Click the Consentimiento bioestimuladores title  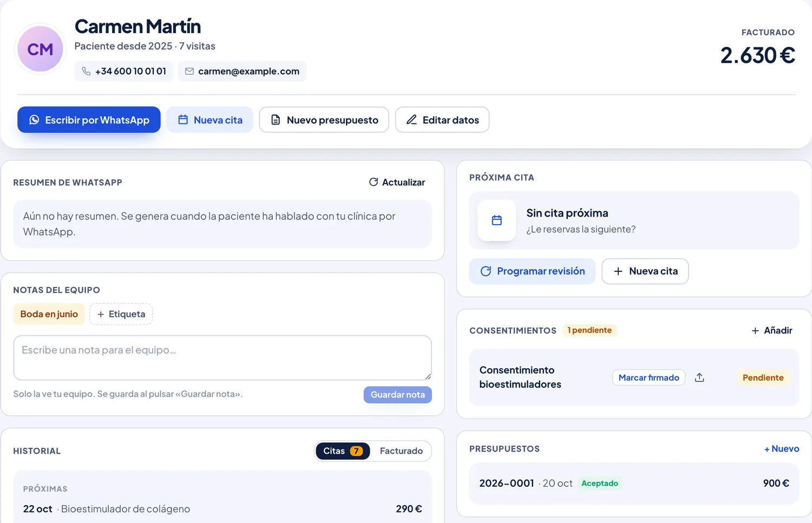(x=520, y=377)
